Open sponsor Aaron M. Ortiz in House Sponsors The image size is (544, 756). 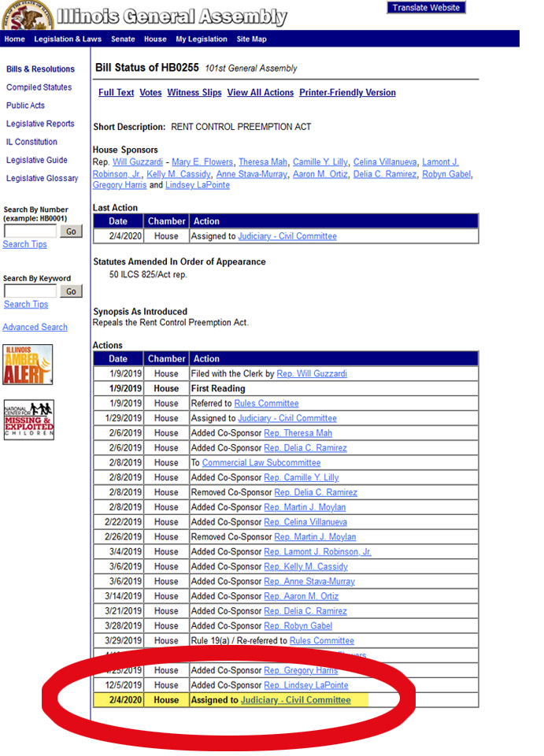point(320,174)
